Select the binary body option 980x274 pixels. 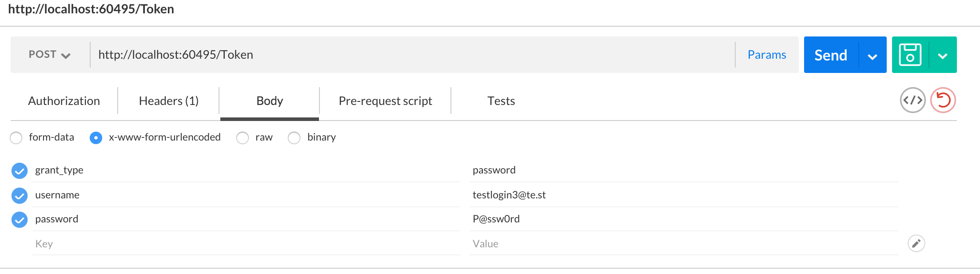pyautogui.click(x=294, y=138)
